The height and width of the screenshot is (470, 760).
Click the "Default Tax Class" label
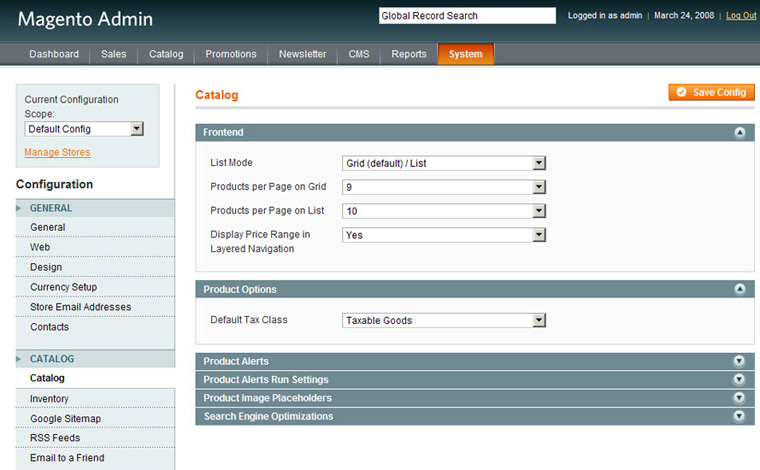pos(249,320)
